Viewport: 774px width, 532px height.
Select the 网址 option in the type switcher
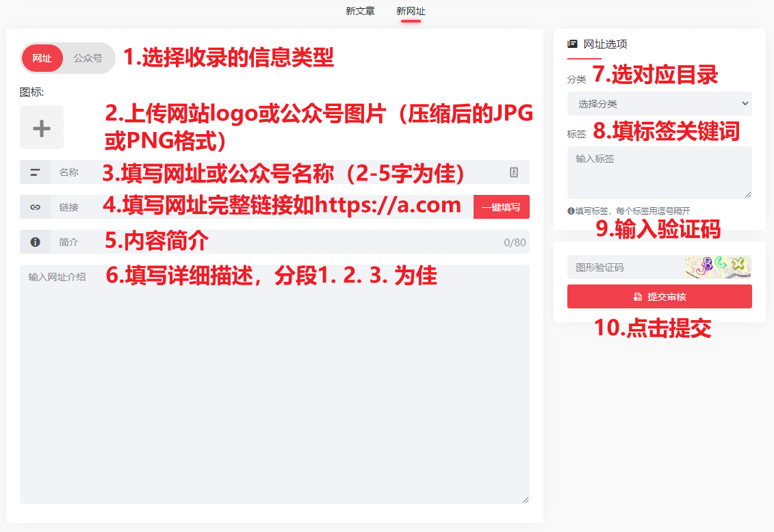coord(42,58)
